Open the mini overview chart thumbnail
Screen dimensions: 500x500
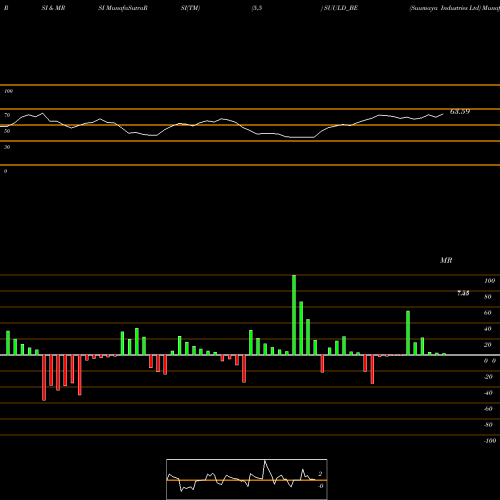point(247,479)
